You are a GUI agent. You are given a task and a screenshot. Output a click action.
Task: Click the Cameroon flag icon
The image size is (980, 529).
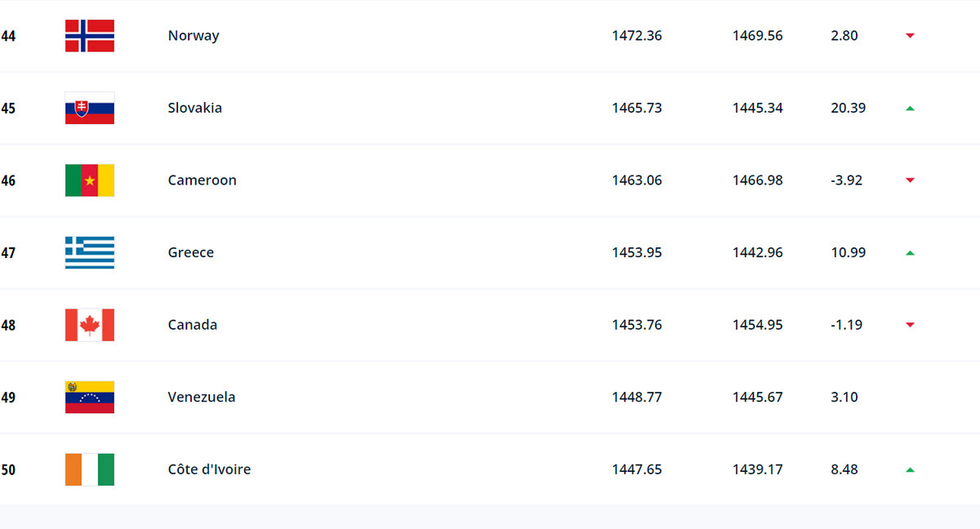tap(90, 180)
